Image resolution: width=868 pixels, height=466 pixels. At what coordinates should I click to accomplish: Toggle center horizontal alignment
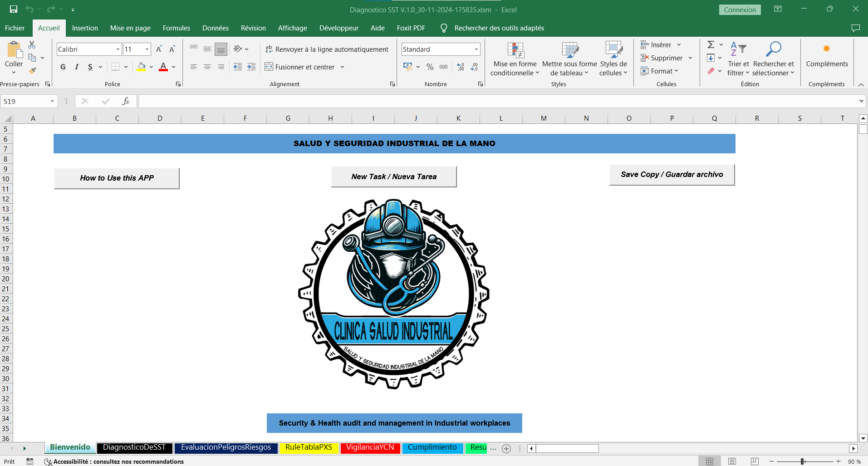tap(207, 67)
